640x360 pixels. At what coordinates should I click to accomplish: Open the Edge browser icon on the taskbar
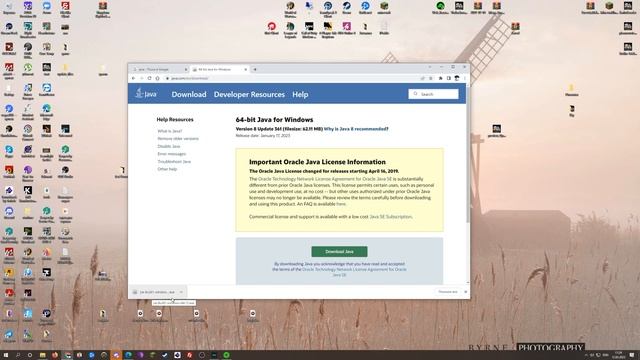(x=128, y=355)
